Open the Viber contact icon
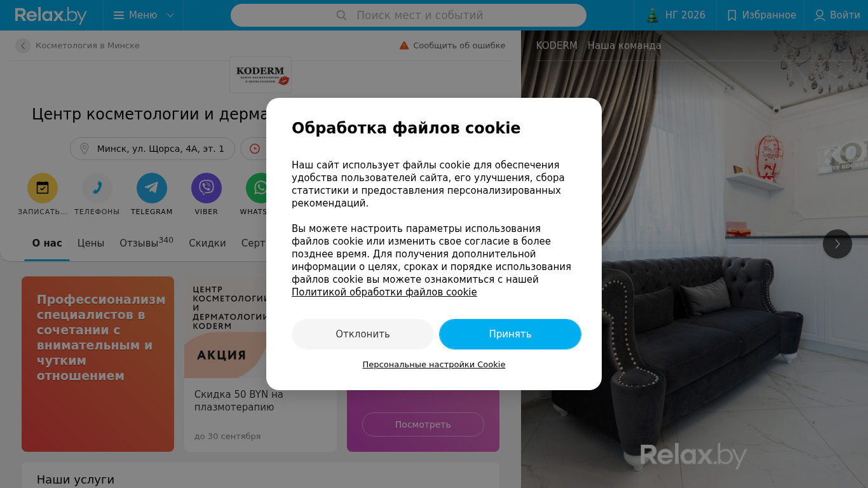The image size is (868, 488). pos(207,188)
